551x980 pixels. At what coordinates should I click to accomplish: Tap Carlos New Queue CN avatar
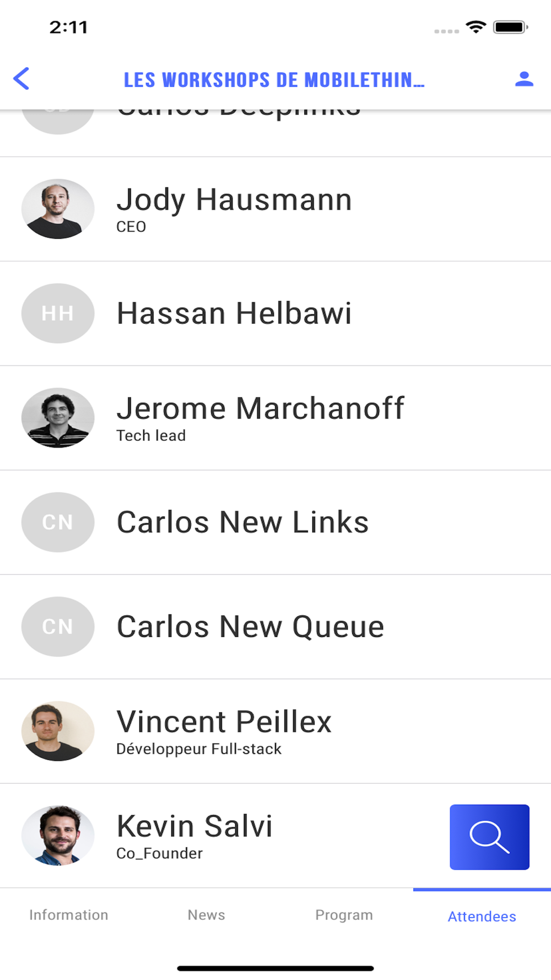pos(58,627)
